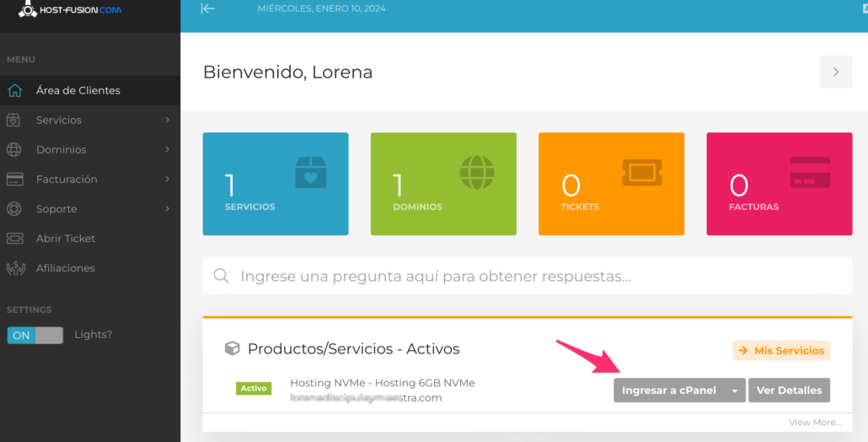Click the blurred domain name ending in stra.com
This screenshot has height=442, width=868.
(366, 397)
